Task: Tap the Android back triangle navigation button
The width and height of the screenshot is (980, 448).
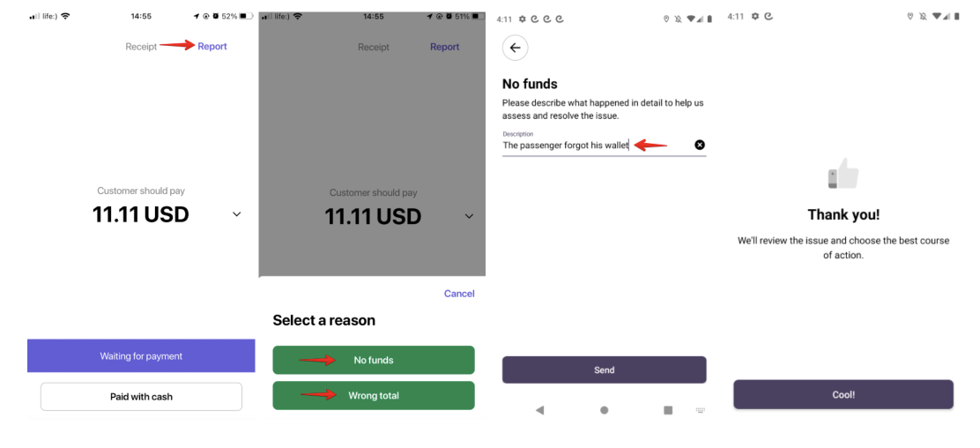Action: tap(540, 410)
